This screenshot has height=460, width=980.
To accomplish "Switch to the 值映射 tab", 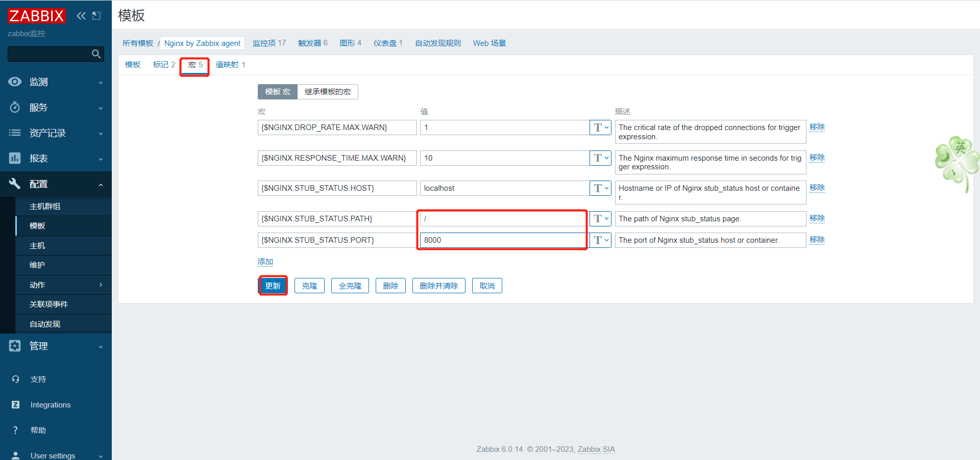I will (x=230, y=65).
